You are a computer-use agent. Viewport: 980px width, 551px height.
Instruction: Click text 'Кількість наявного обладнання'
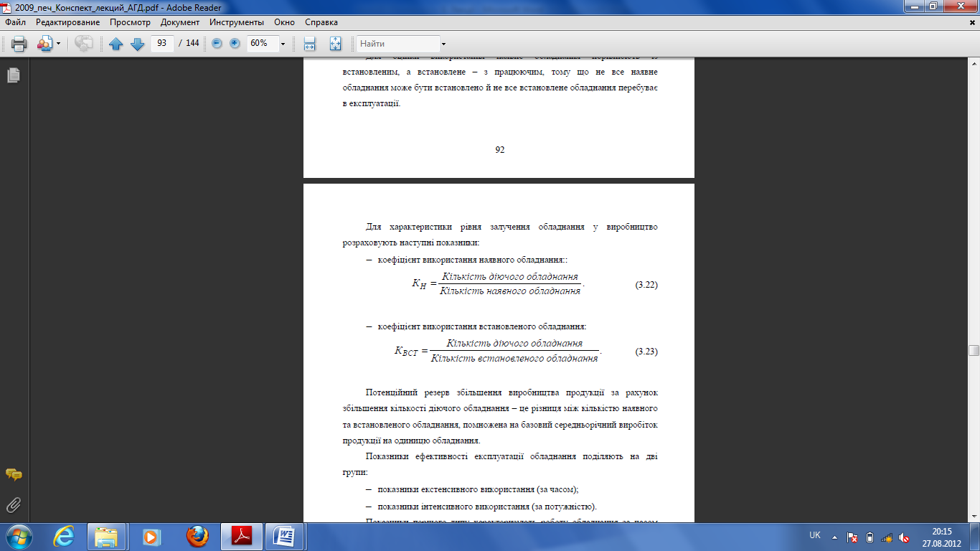coord(510,291)
